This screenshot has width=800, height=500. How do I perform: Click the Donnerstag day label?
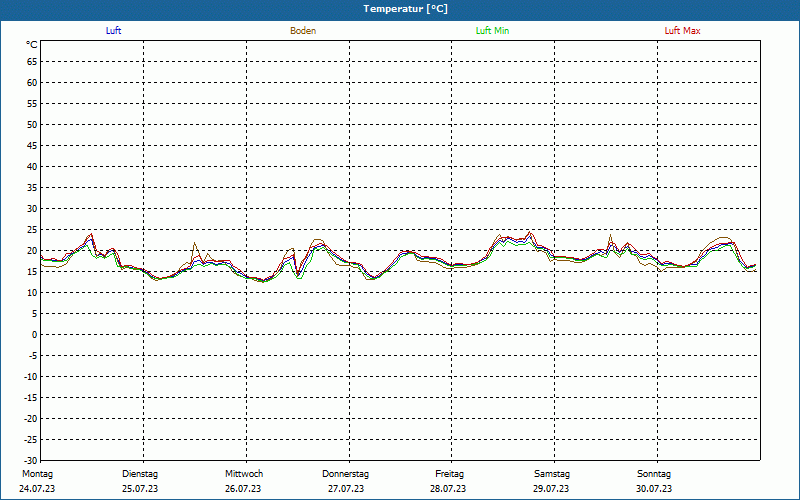[345, 474]
